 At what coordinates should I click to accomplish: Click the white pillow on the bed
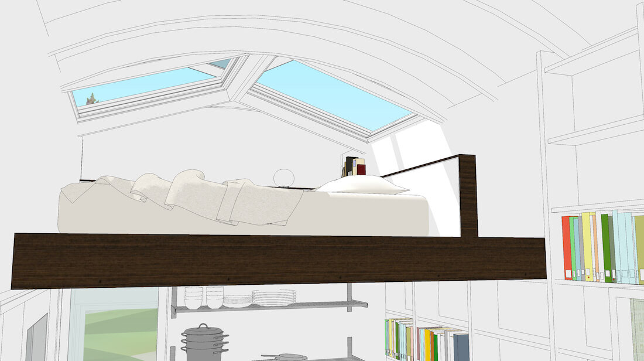[362, 184]
